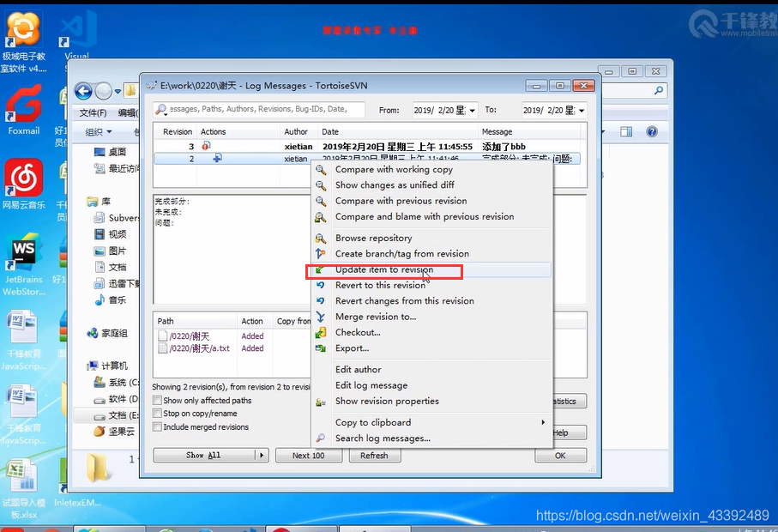Open the Show All split-button arrow
This screenshot has width=778, height=532.
click(x=262, y=455)
